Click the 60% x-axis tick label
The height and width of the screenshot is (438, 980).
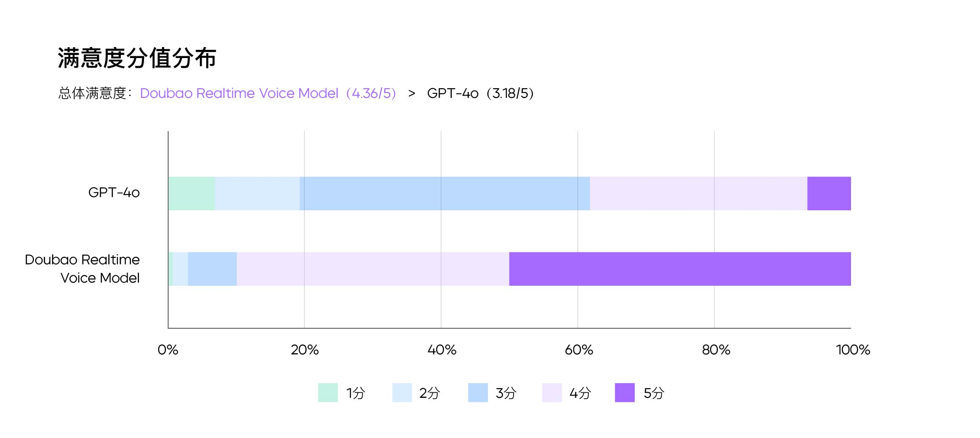coord(578,350)
